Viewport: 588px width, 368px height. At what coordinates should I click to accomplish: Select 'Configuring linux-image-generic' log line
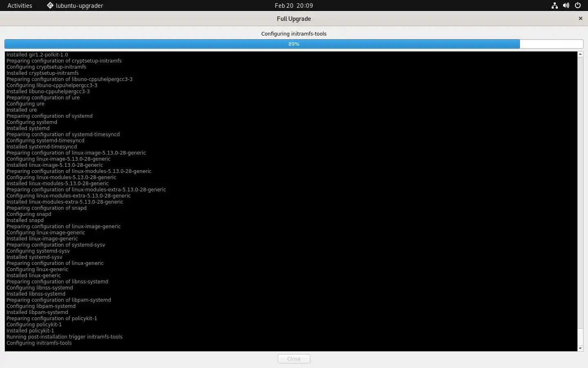point(46,232)
